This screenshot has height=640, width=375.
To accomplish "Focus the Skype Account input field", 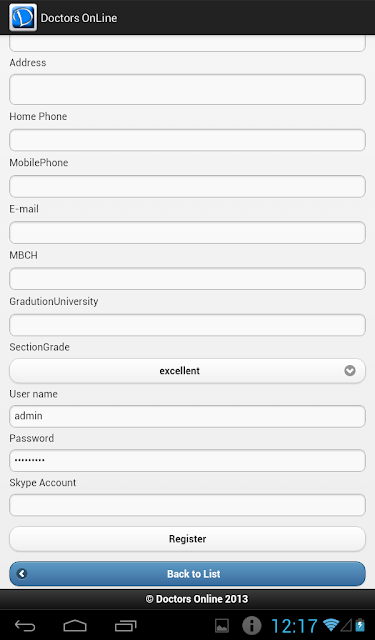I will [187, 505].
